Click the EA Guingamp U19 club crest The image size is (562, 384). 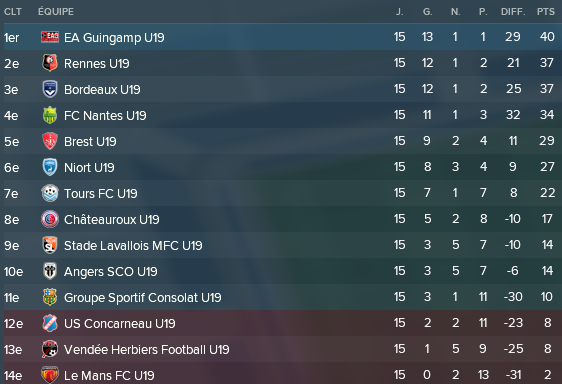click(50, 37)
